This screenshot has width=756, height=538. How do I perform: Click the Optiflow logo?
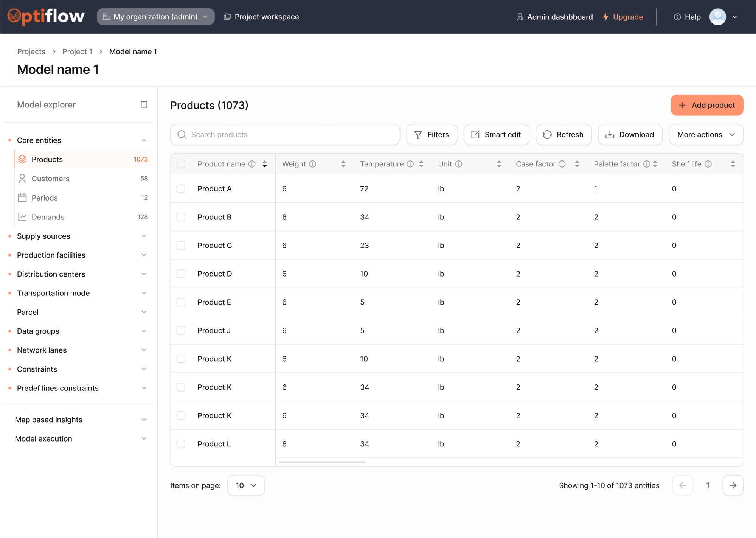45,16
